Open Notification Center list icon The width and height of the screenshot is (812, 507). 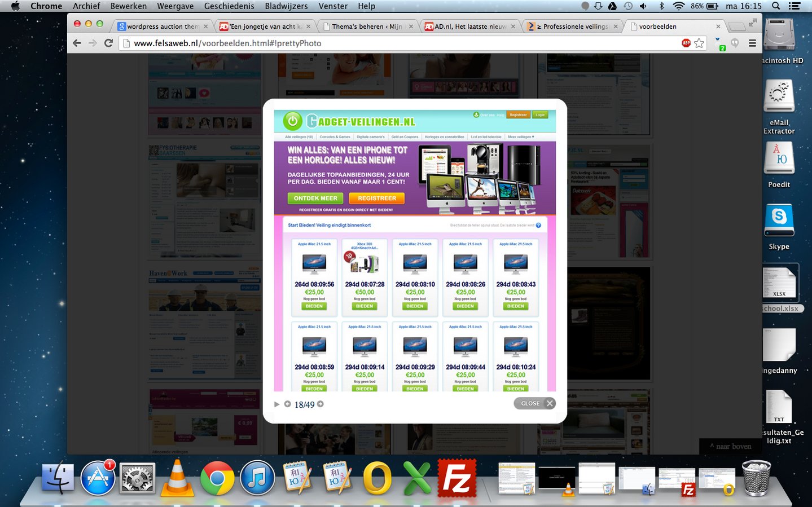795,6
